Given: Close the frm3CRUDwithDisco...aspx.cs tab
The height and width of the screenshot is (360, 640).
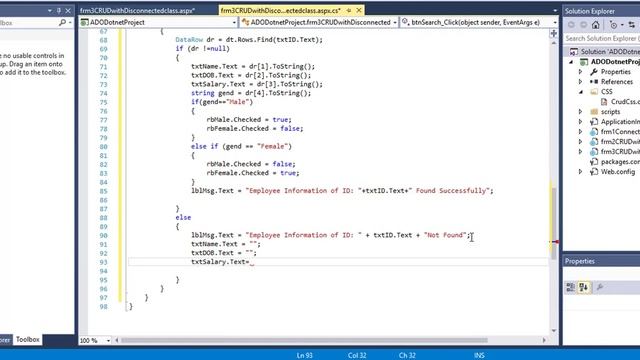Looking at the screenshot, I should point(359,10).
